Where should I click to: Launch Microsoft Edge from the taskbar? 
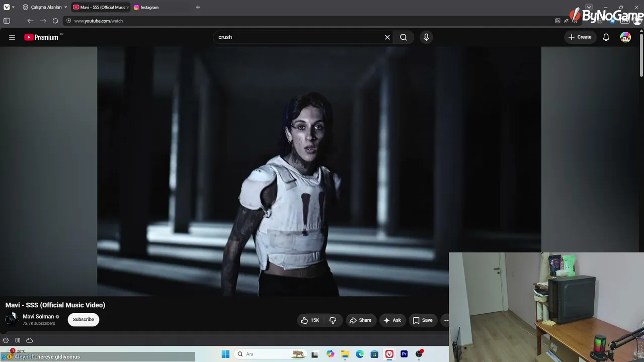[360, 354]
